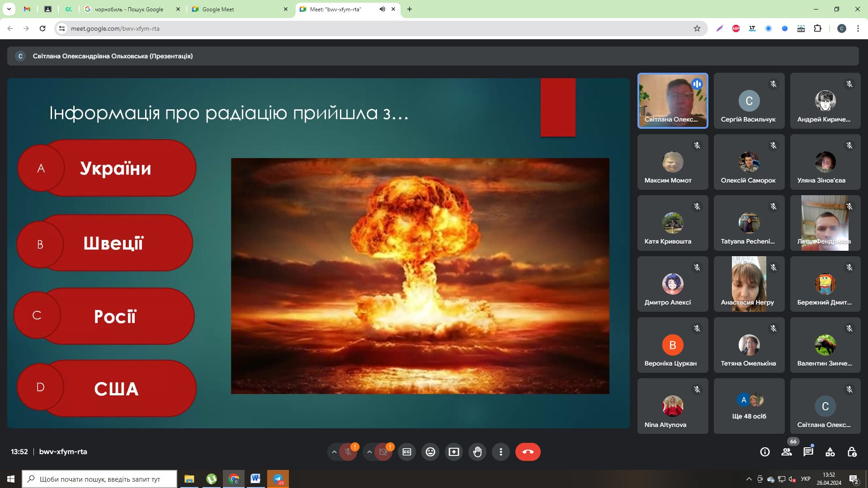
Task: Switch to the Google Meet tab
Action: click(x=240, y=9)
